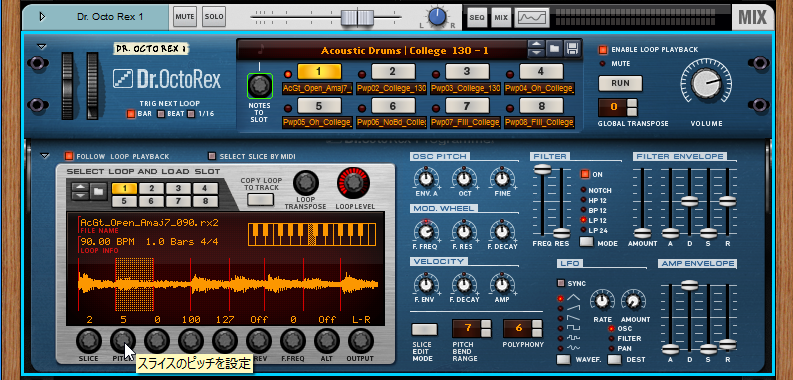This screenshot has width=793, height=380.
Task: Step loop selection arrows in Select Loop panel
Action: coord(81,192)
